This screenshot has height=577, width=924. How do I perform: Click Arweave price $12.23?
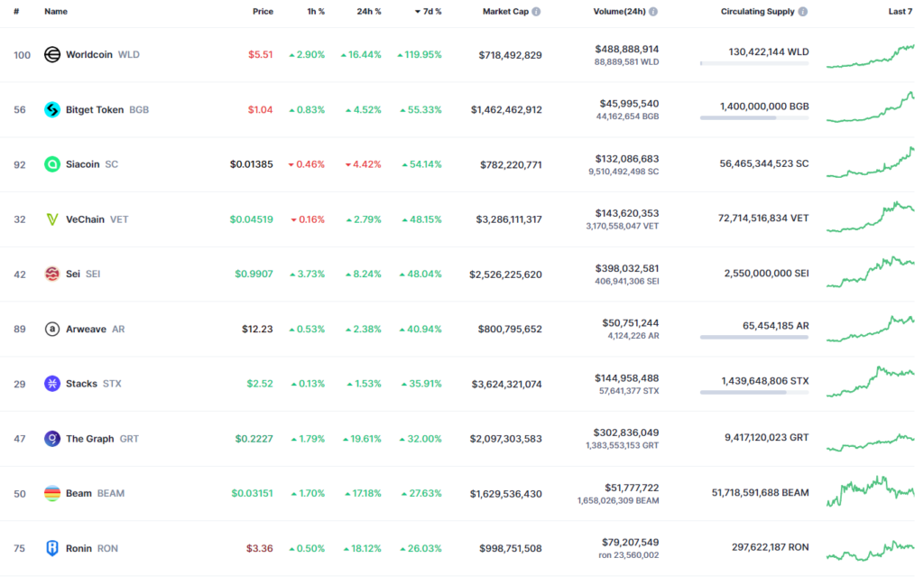click(257, 330)
